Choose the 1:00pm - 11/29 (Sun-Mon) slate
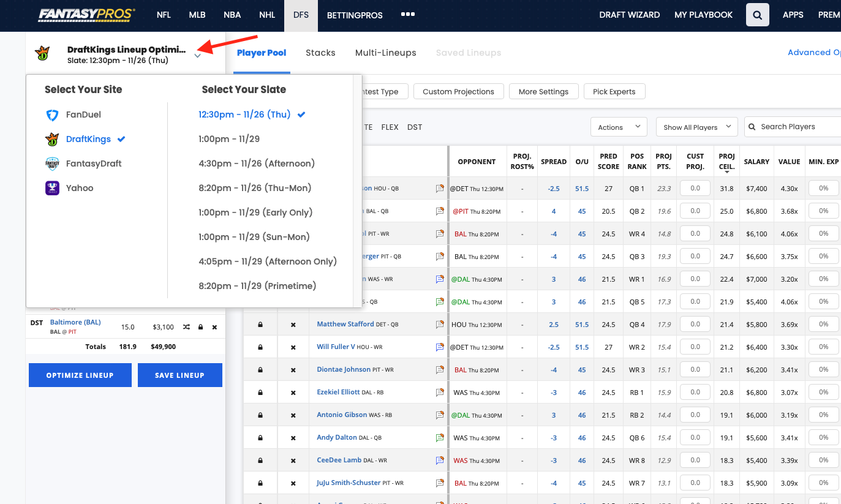This screenshot has height=504, width=841. pos(254,237)
